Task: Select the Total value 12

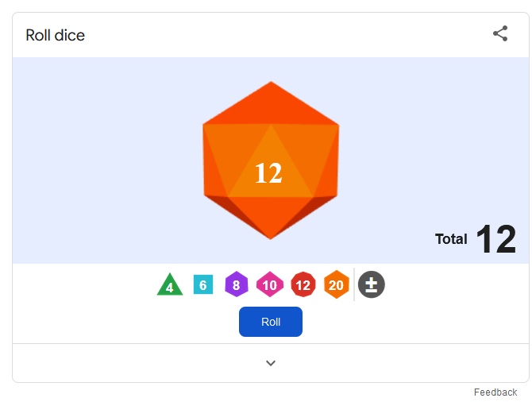Action: pyautogui.click(x=496, y=239)
